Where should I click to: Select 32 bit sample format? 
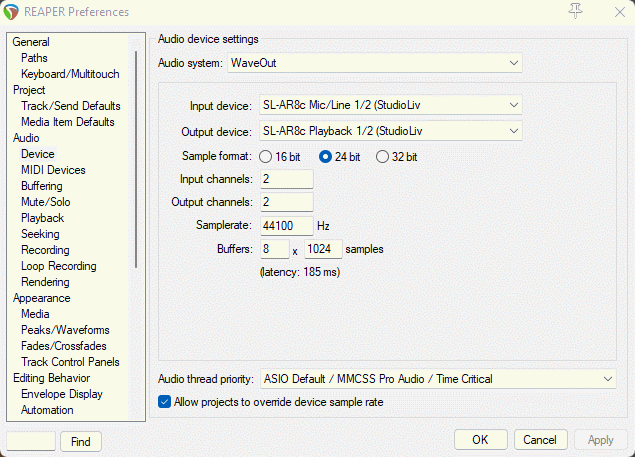396,157
